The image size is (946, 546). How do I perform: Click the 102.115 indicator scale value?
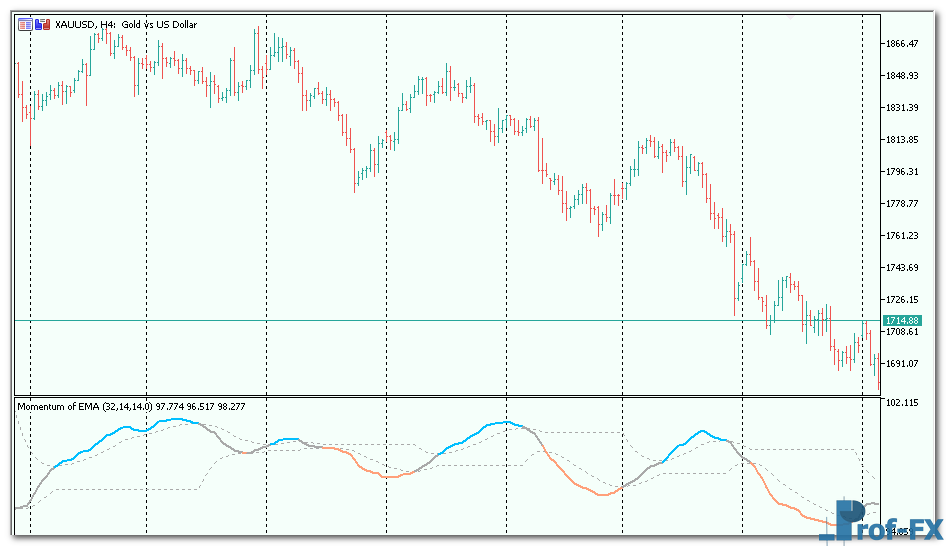(x=901, y=403)
